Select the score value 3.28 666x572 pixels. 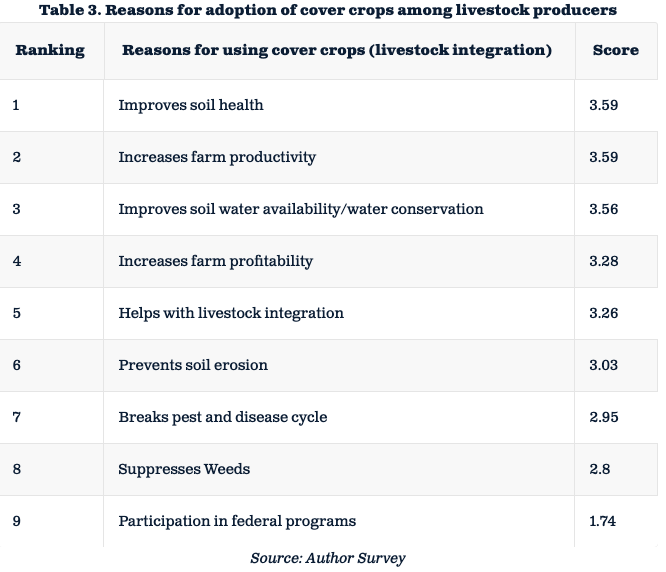click(604, 261)
